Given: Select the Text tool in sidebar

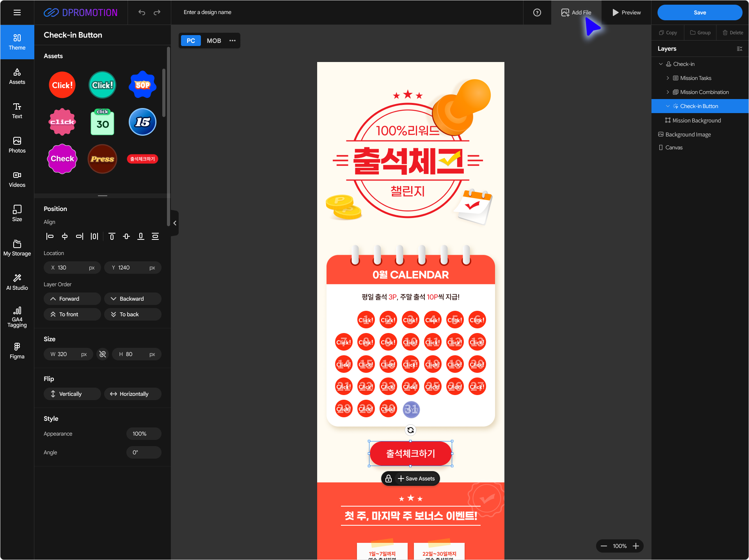Looking at the screenshot, I should pyautogui.click(x=17, y=111).
